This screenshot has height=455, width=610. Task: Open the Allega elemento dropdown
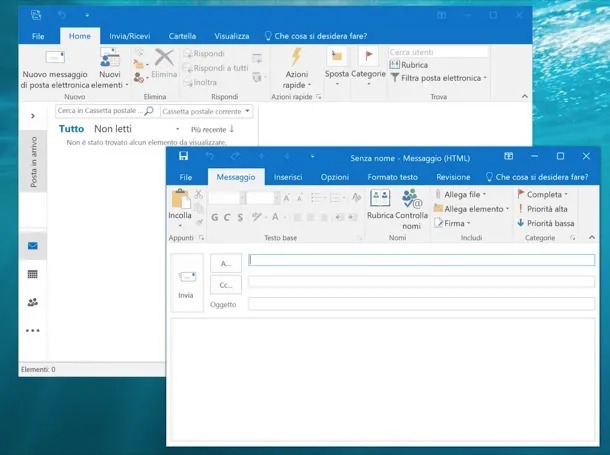[471, 209]
